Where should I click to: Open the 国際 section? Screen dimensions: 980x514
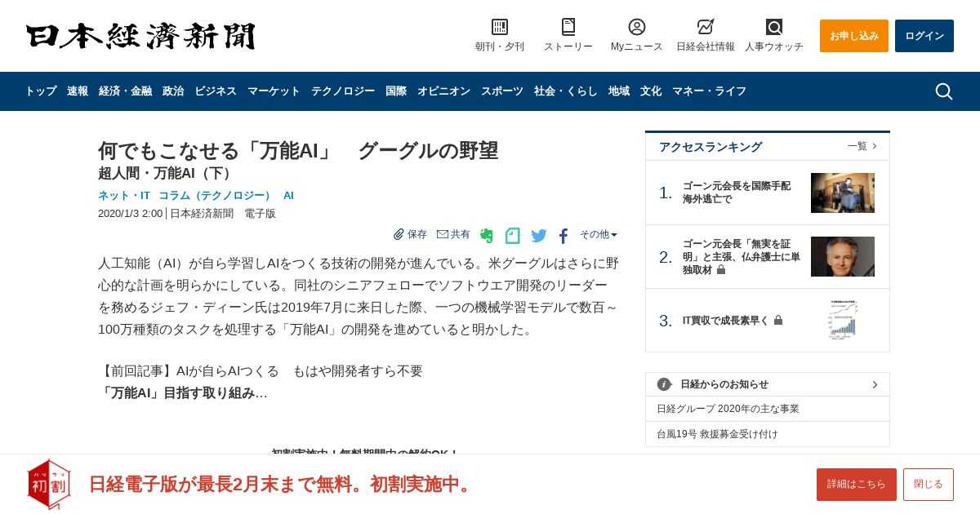point(396,91)
